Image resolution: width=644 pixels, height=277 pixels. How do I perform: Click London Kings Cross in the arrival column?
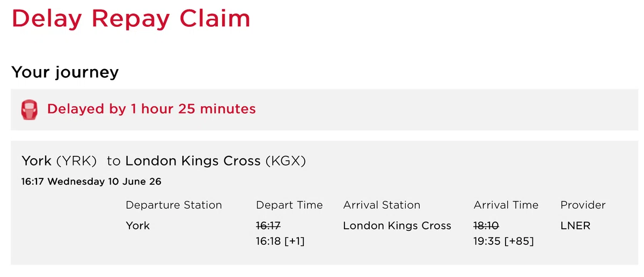397,226
